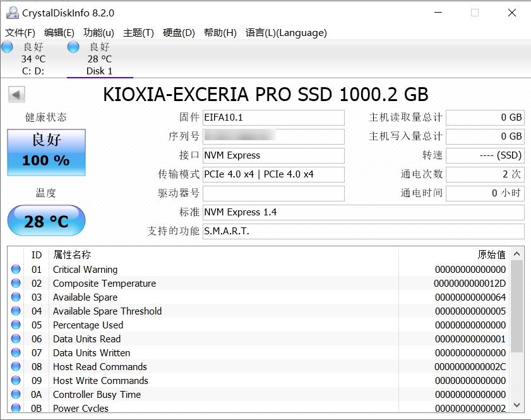
Task: Click the drive health icon above Disk 1
Action: (x=73, y=47)
